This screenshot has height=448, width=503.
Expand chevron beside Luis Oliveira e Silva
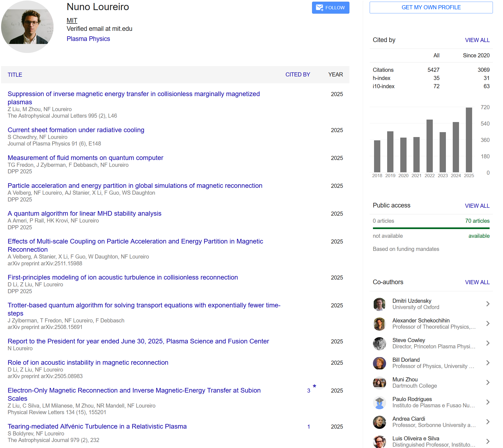click(x=488, y=441)
